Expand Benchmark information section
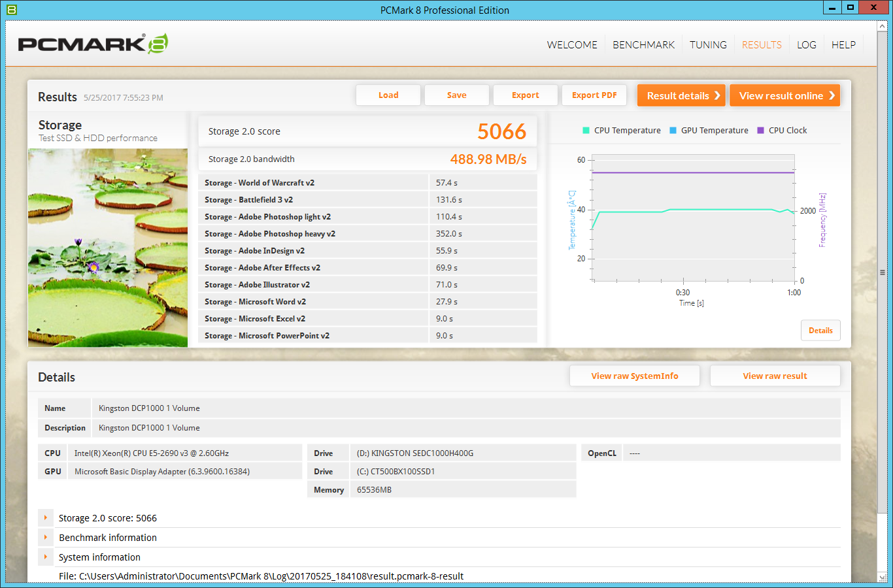This screenshot has width=893, height=588. click(45, 538)
